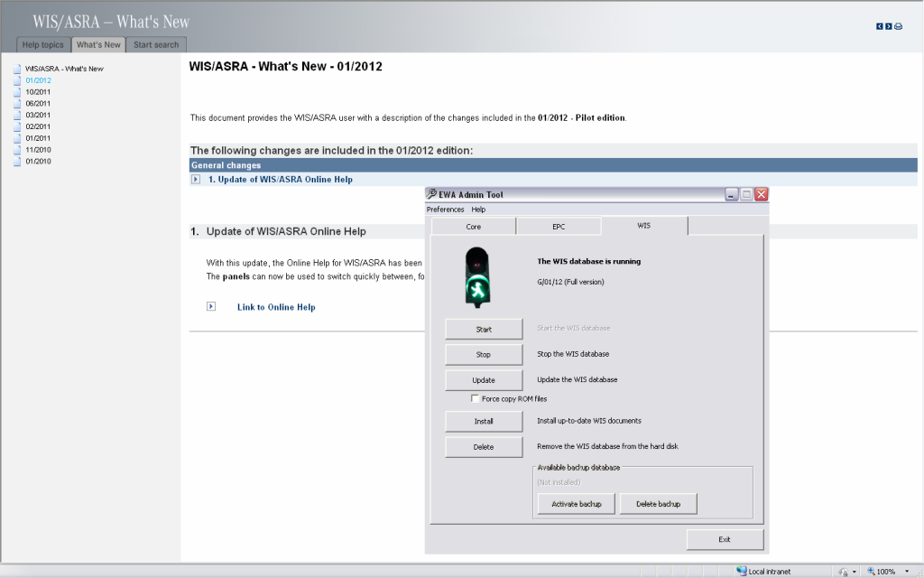
Task: Click the General changes header bar
Action: tap(553, 165)
